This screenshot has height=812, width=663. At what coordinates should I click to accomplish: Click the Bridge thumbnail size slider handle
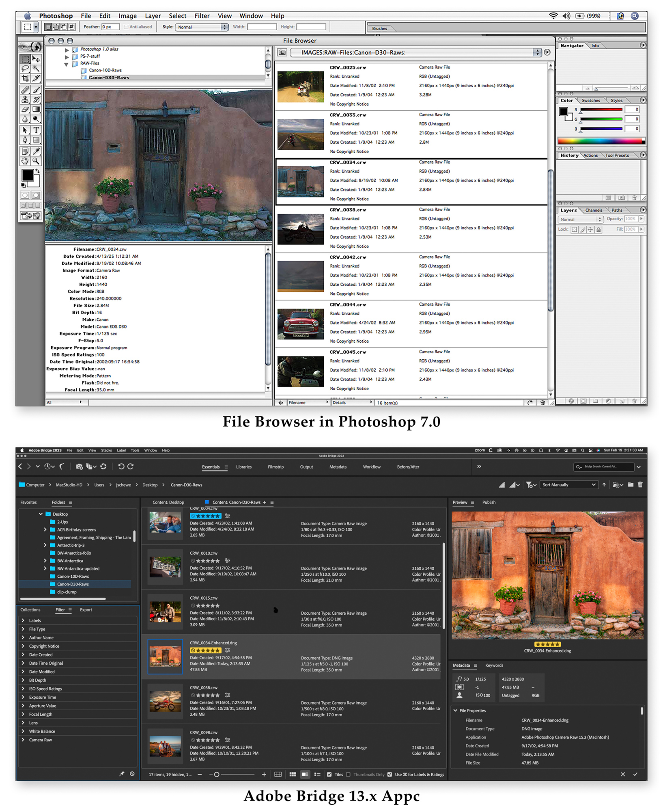217,774
